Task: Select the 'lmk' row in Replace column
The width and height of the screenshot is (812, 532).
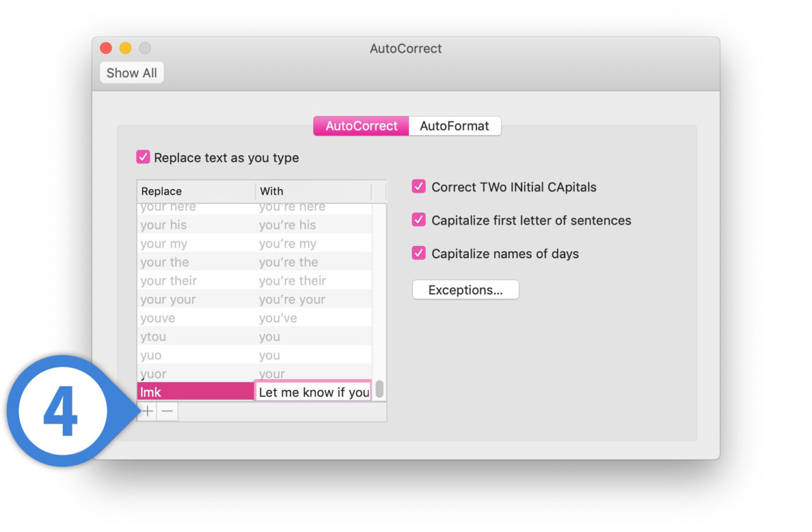Action: coord(196,392)
